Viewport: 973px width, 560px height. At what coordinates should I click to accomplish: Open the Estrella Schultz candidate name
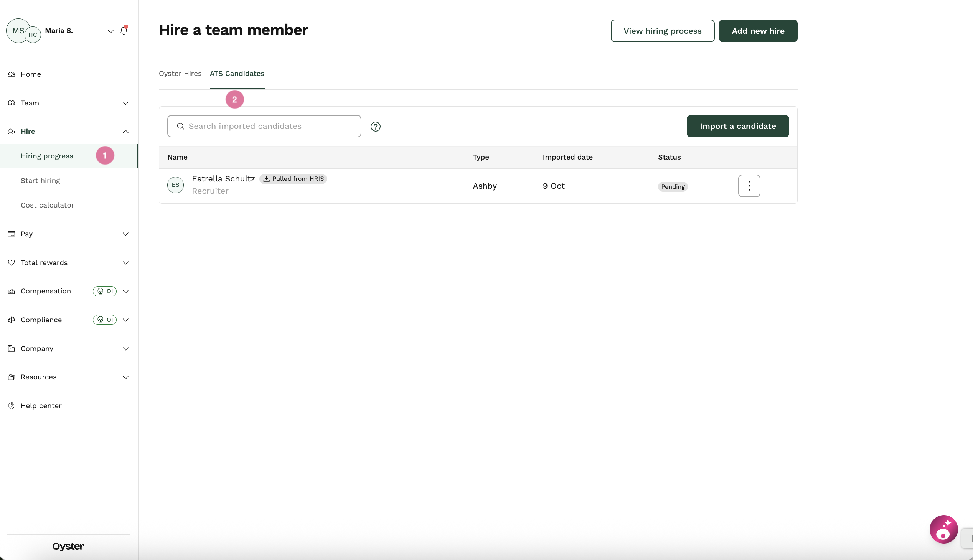223,179
